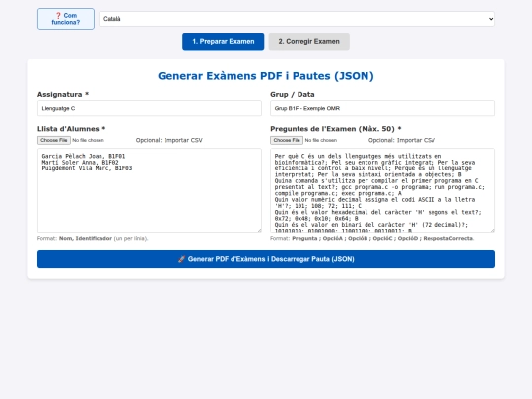The height and width of the screenshot is (399, 532).
Task: Click the 'Grup / Data' label
Action: (x=293, y=94)
